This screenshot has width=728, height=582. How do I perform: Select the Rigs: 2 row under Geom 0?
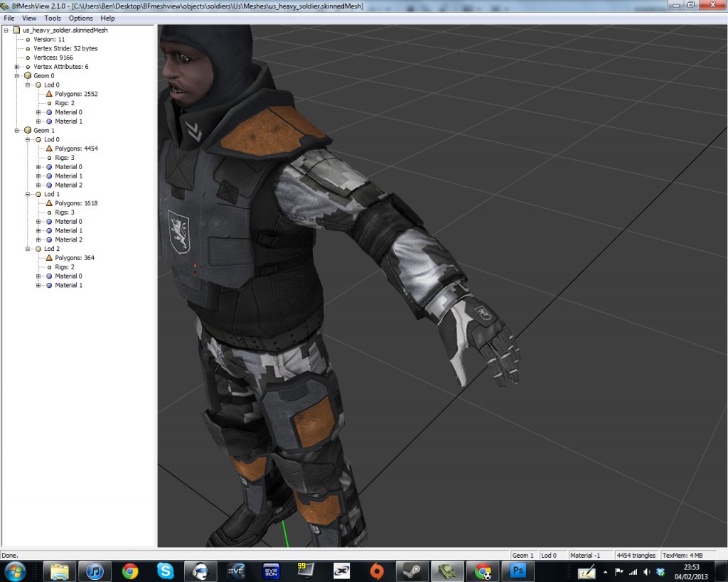tap(65, 103)
